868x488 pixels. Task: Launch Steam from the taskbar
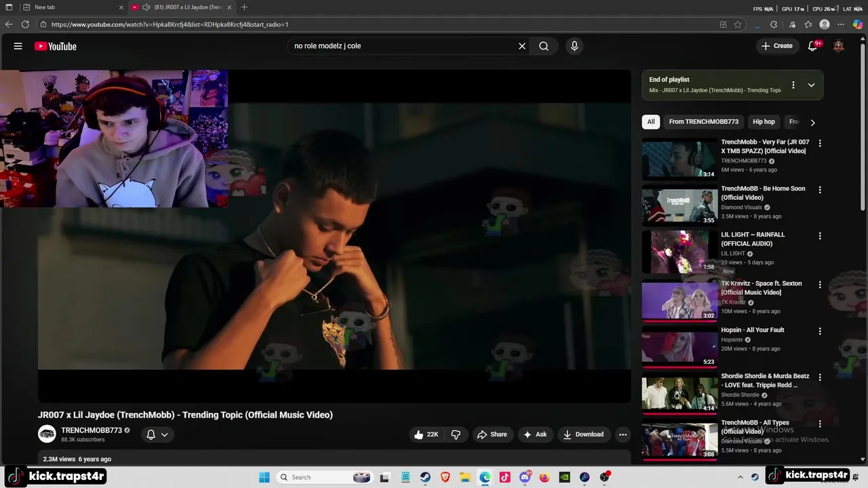(x=425, y=477)
